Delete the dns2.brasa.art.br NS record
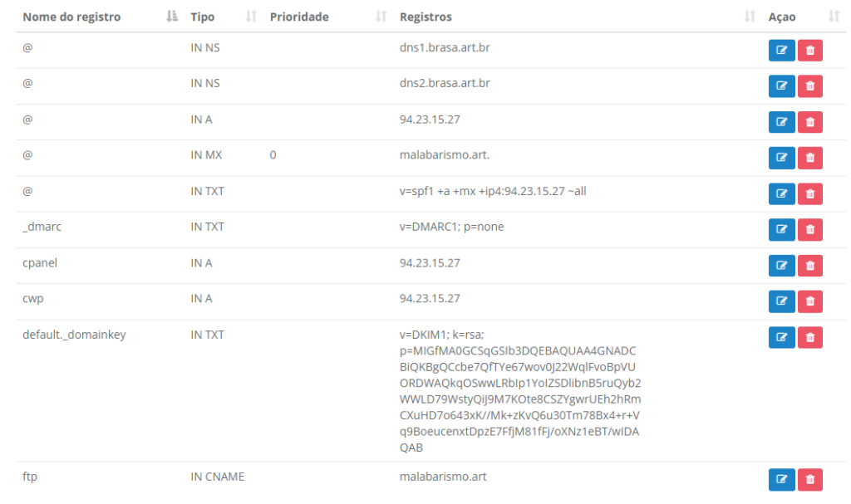 click(x=809, y=86)
